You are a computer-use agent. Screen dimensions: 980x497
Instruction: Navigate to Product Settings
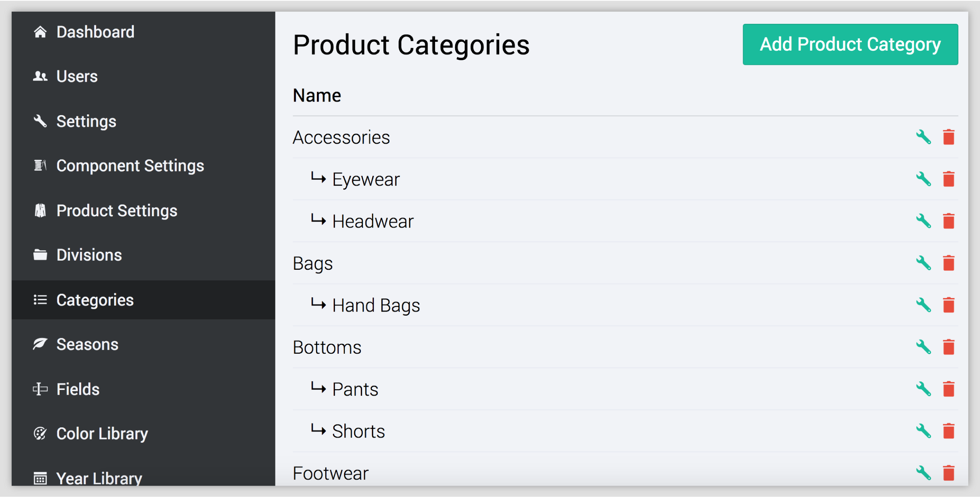point(117,211)
